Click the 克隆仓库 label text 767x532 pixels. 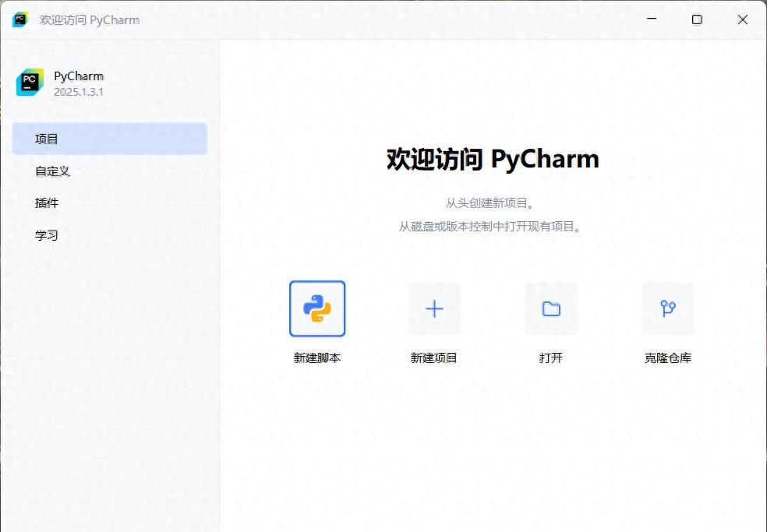(x=667, y=358)
